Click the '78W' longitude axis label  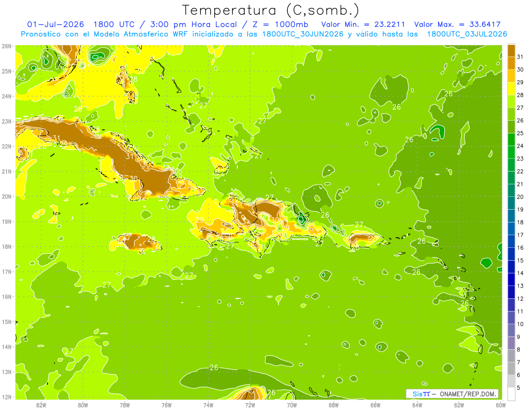click(125, 405)
